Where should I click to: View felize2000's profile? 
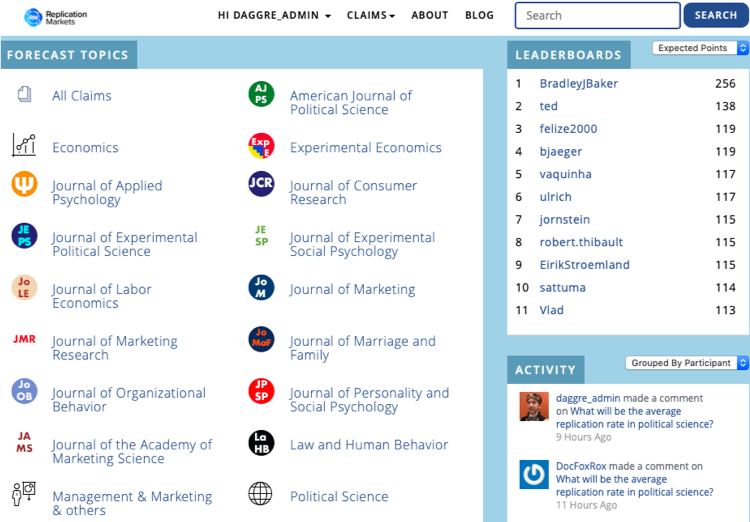click(x=568, y=129)
